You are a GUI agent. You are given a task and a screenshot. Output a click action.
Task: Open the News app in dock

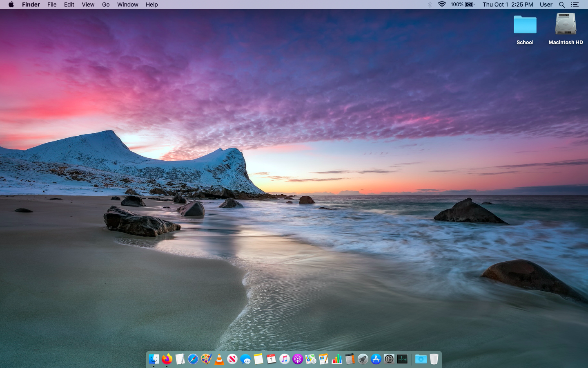tap(232, 359)
